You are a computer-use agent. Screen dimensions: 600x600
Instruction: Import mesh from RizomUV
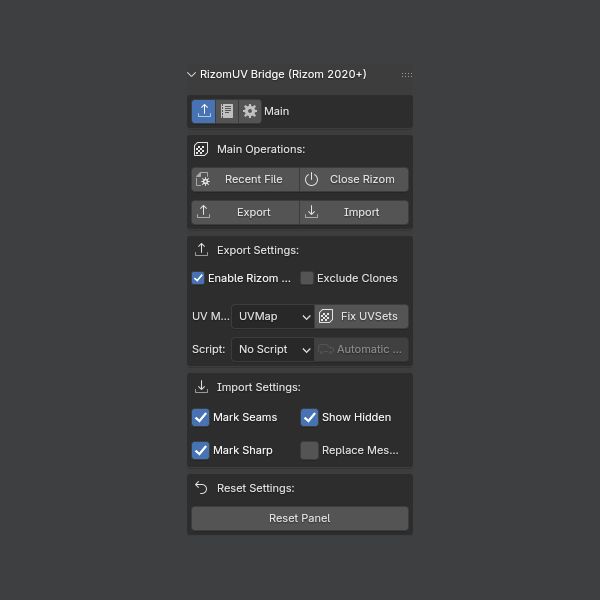tap(354, 212)
